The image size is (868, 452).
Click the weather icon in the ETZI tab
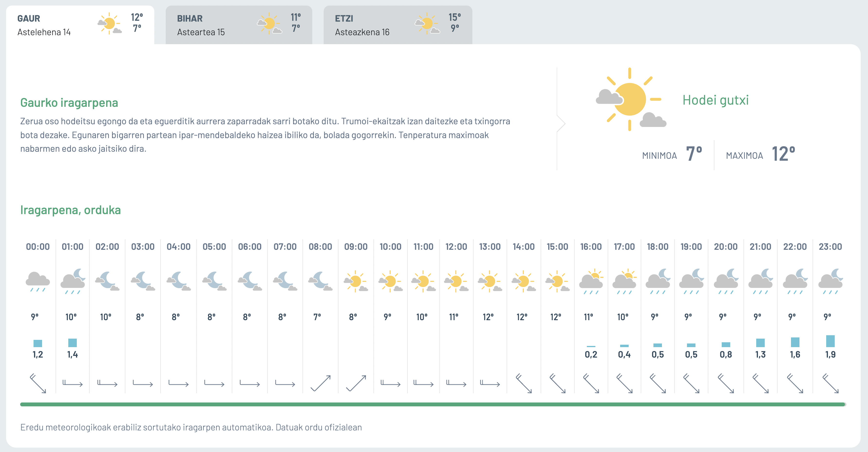427,24
